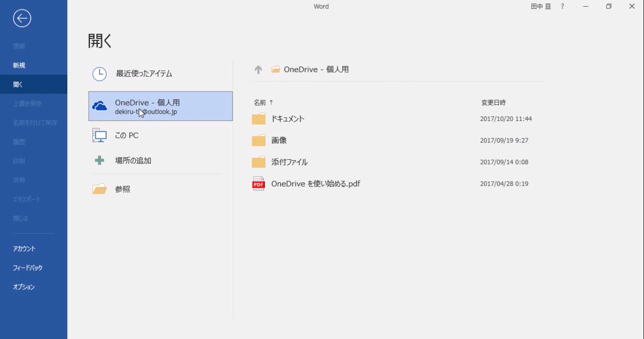This screenshot has height=339, width=644.
Task: Select 共有 in the sidebar
Action: point(33,180)
